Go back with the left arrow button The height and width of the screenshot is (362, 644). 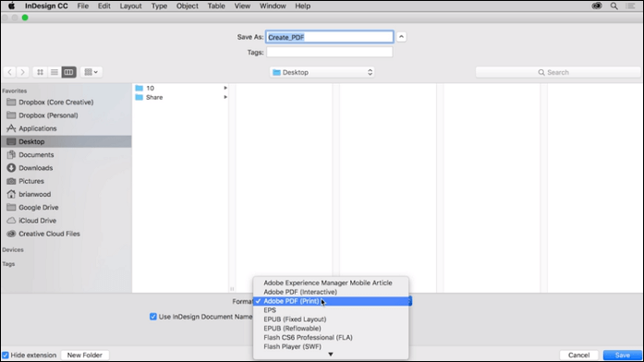pyautogui.click(x=10, y=72)
